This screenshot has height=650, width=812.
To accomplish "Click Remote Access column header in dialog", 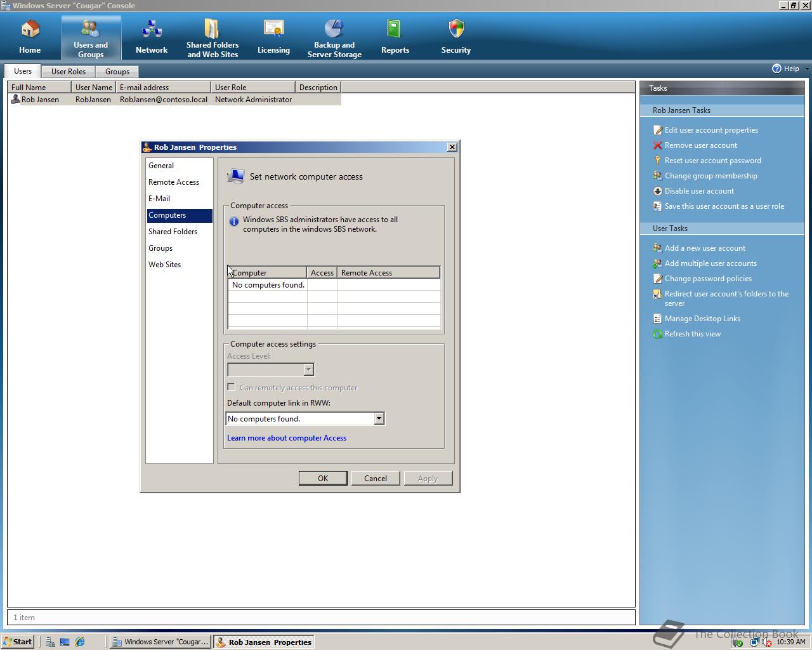I will (388, 273).
